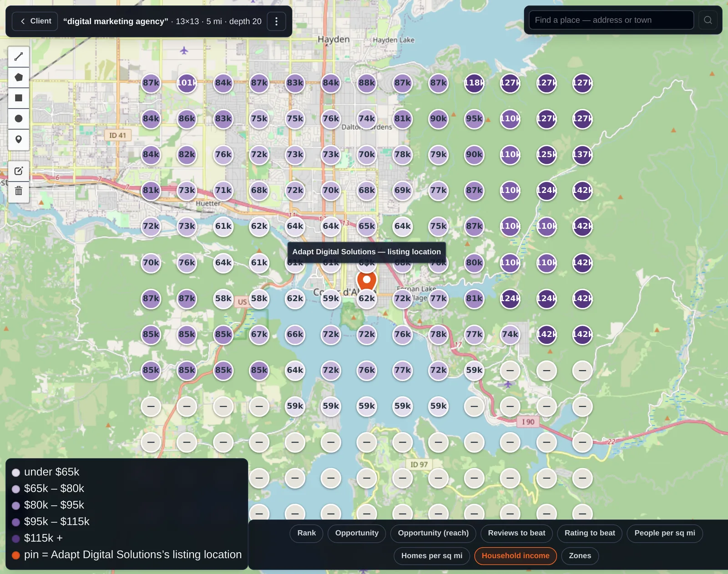The width and height of the screenshot is (728, 574).
Task: Click the 66k income grid point
Action: pyautogui.click(x=295, y=334)
